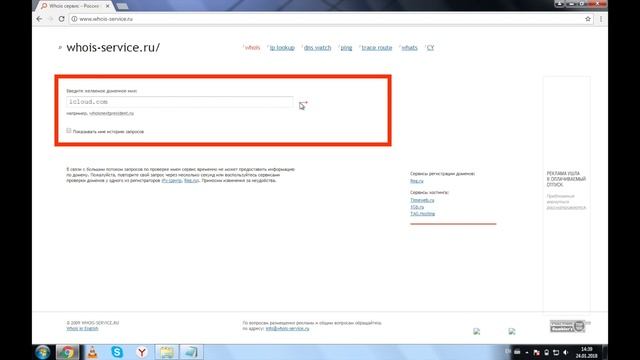Viewport: 640px width, 360px height.
Task: Open the taskbar clock showing 14:39
Action: 587,352
